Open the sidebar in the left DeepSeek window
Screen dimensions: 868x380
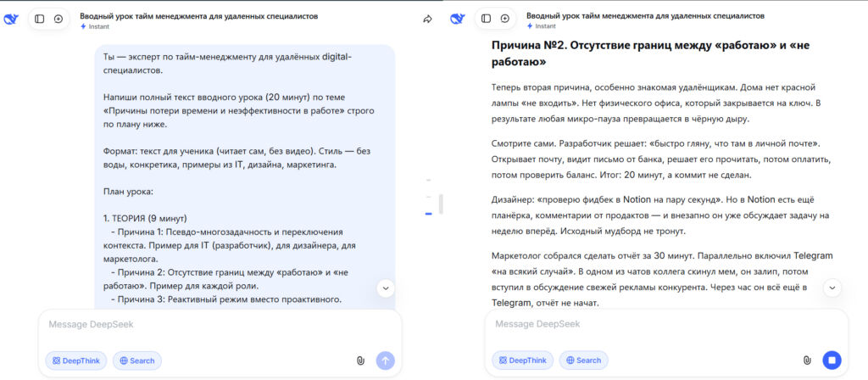pos(39,19)
